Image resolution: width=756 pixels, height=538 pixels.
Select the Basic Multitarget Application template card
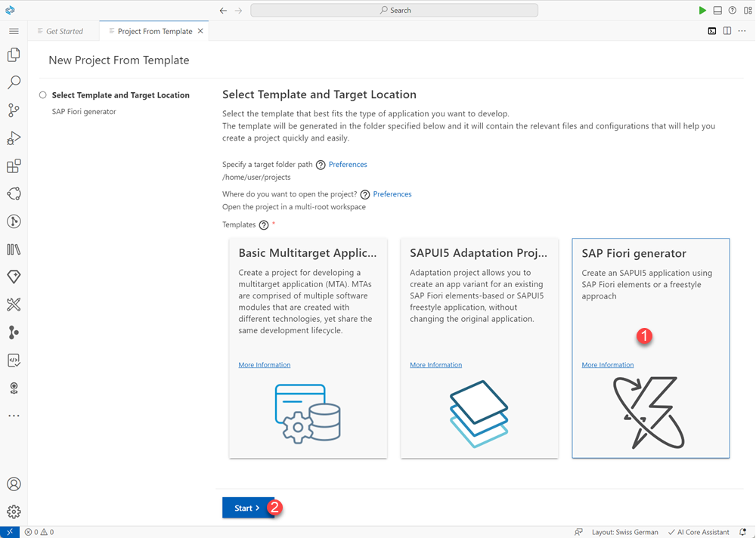[308, 348]
